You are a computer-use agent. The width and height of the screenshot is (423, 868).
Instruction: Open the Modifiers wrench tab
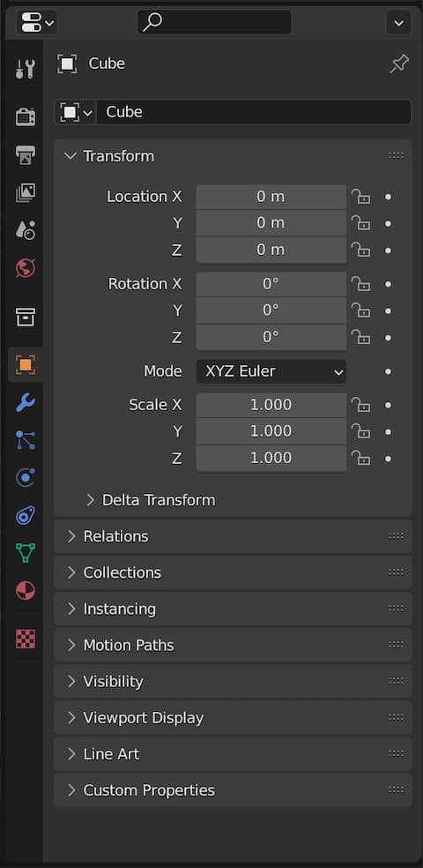pyautogui.click(x=26, y=402)
